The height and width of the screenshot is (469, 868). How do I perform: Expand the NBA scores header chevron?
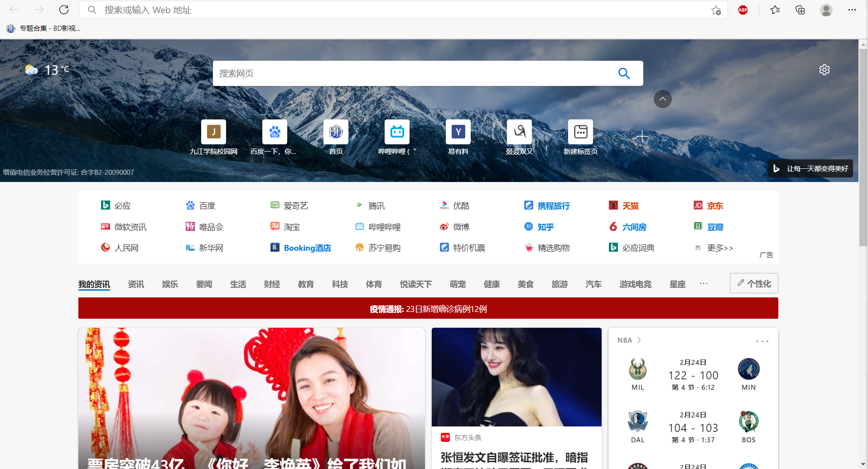pos(639,340)
